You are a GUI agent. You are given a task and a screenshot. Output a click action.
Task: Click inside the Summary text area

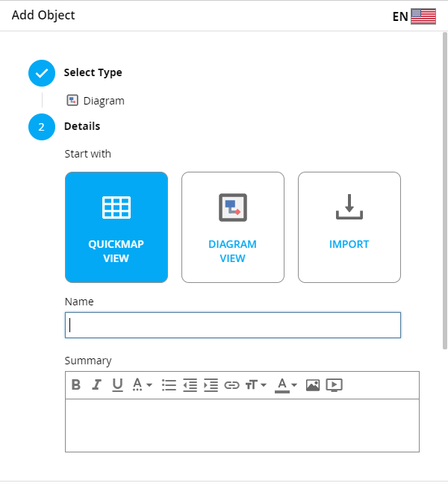click(242, 426)
